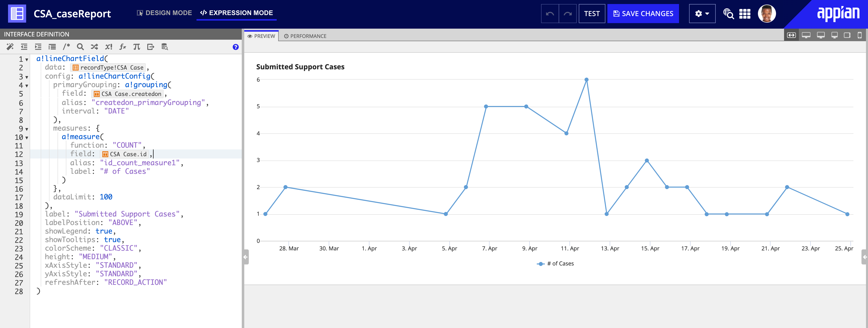
Task: Click the chart peak data point at 6
Action: pos(586,80)
